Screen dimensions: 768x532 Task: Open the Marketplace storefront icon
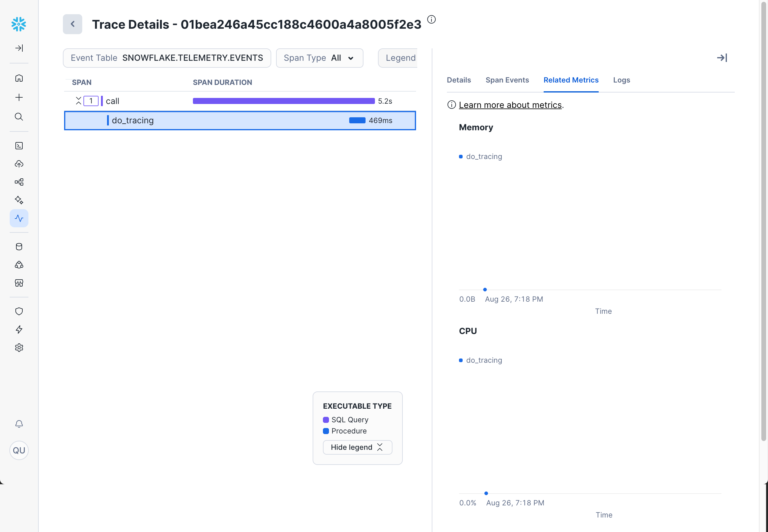tap(19, 283)
